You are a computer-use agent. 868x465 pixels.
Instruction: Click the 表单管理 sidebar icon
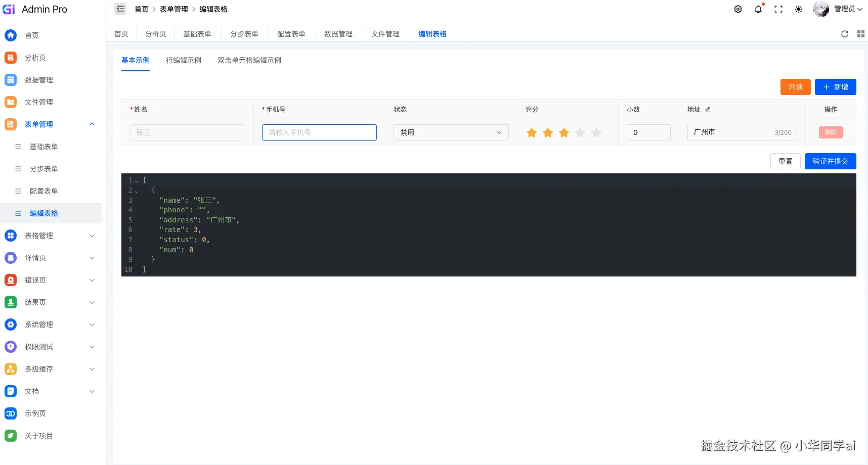coord(11,124)
